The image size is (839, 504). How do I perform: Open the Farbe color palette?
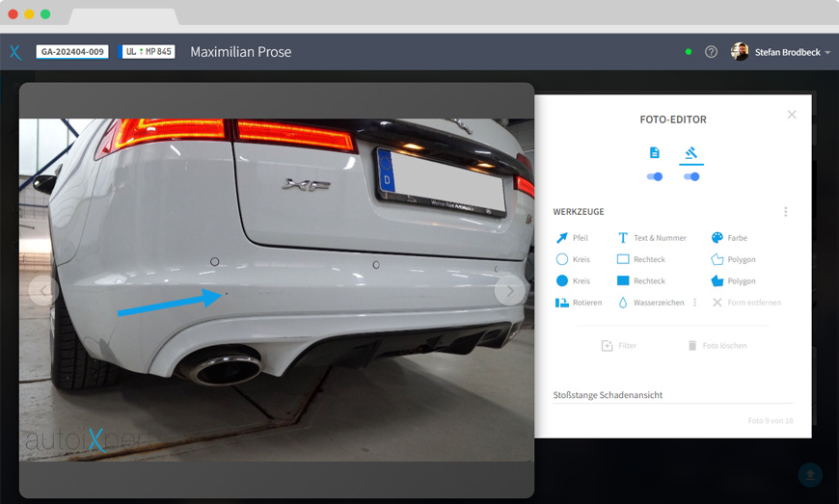coord(729,238)
